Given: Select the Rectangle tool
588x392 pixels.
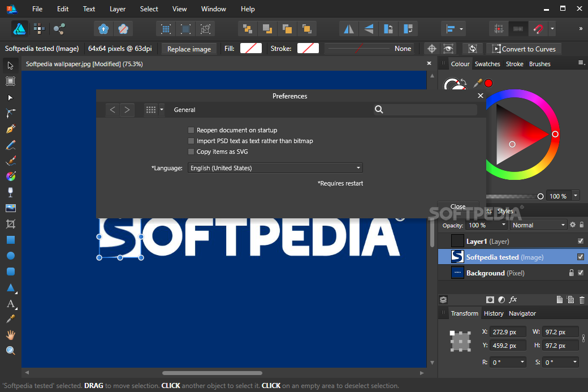Looking at the screenshot, I should [11, 240].
